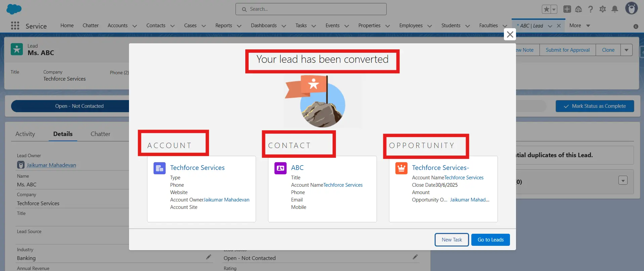Click in the global Search field

[311, 9]
